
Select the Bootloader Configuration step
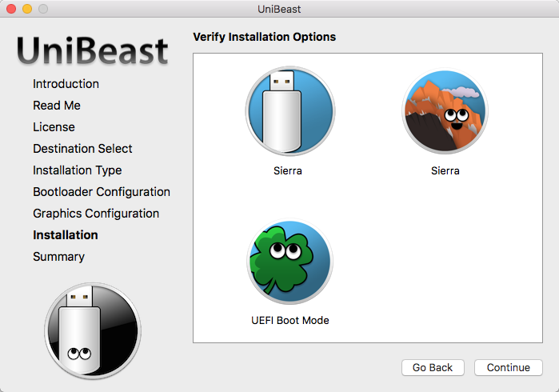point(102,192)
